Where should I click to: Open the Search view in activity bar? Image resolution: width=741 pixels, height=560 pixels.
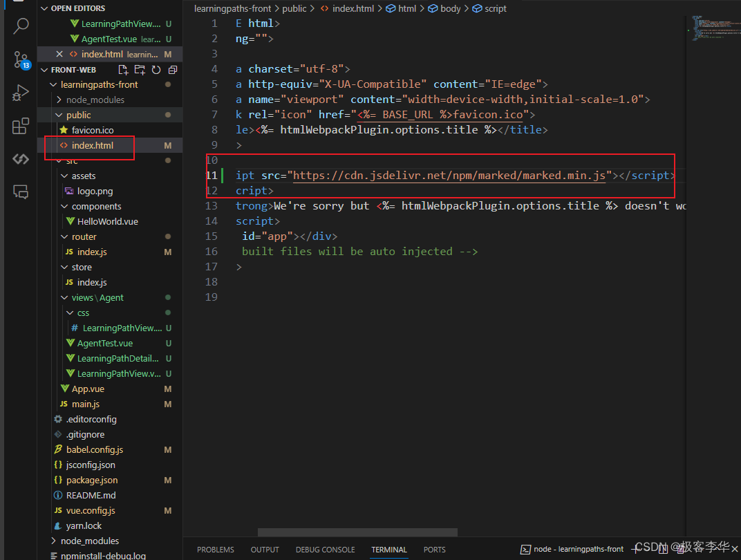point(21,26)
